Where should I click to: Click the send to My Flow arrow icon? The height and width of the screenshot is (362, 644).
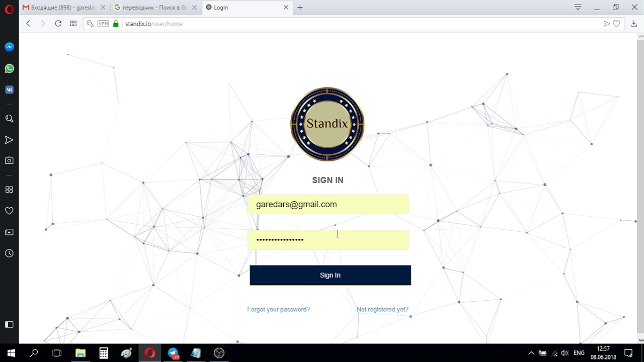[607, 24]
